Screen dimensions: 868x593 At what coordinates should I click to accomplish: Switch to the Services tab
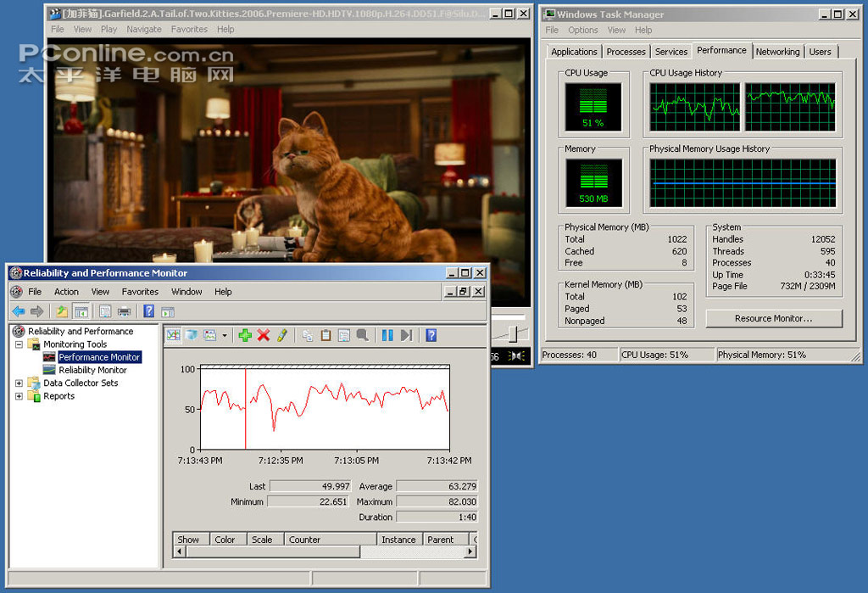click(671, 52)
